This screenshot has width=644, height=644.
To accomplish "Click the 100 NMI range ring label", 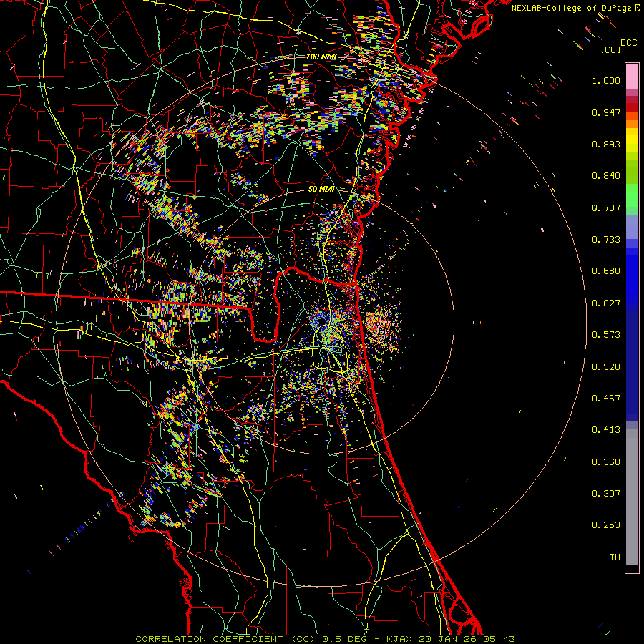I will coord(321,57).
